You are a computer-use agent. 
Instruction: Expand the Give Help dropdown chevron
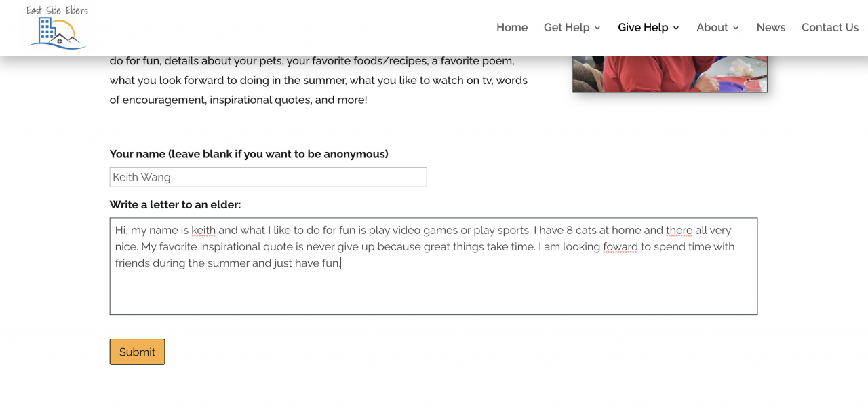pos(676,28)
